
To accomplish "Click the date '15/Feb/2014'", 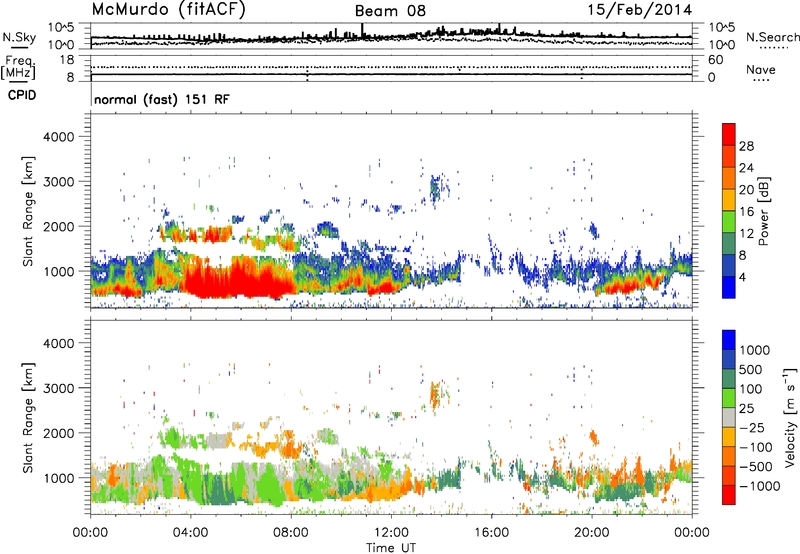I will click(640, 10).
